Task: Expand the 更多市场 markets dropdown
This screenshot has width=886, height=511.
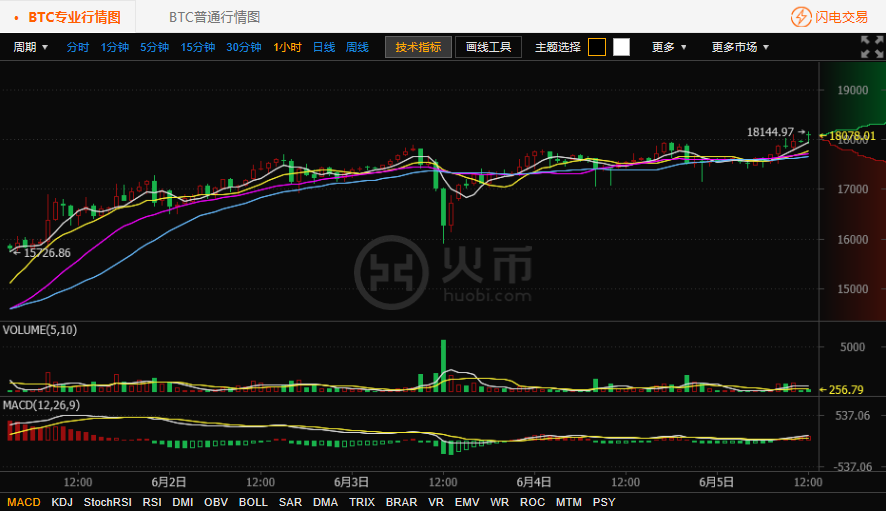Action: (740, 47)
